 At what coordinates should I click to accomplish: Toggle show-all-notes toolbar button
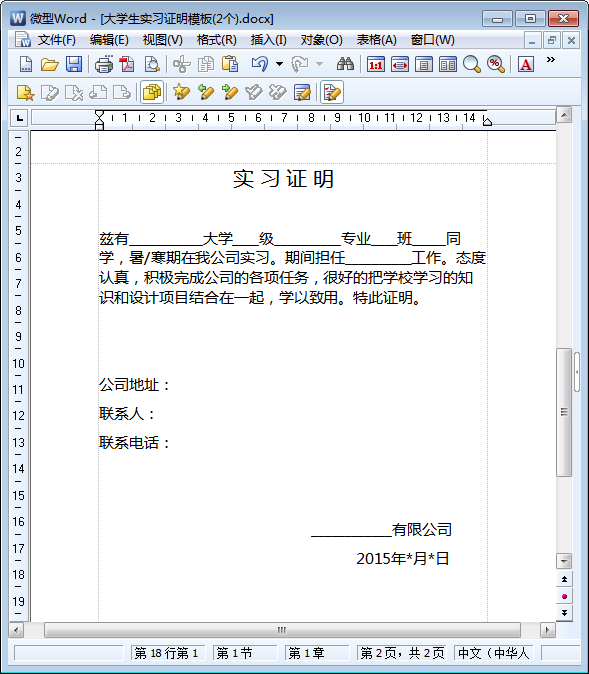pos(152,92)
